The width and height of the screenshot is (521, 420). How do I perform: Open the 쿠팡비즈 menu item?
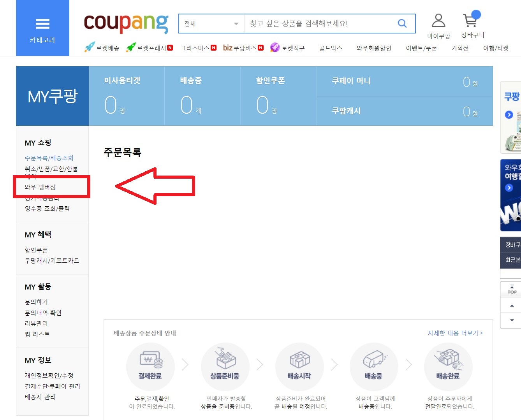coord(243,48)
